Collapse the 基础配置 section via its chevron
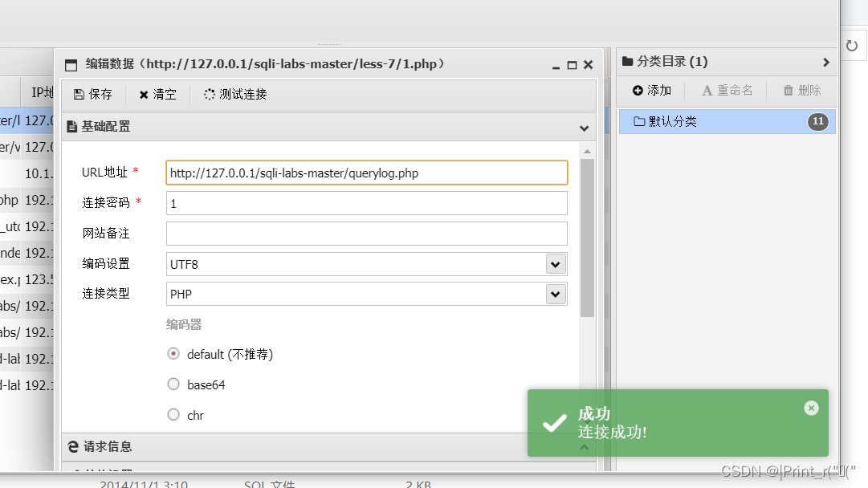This screenshot has height=488, width=868. (585, 126)
